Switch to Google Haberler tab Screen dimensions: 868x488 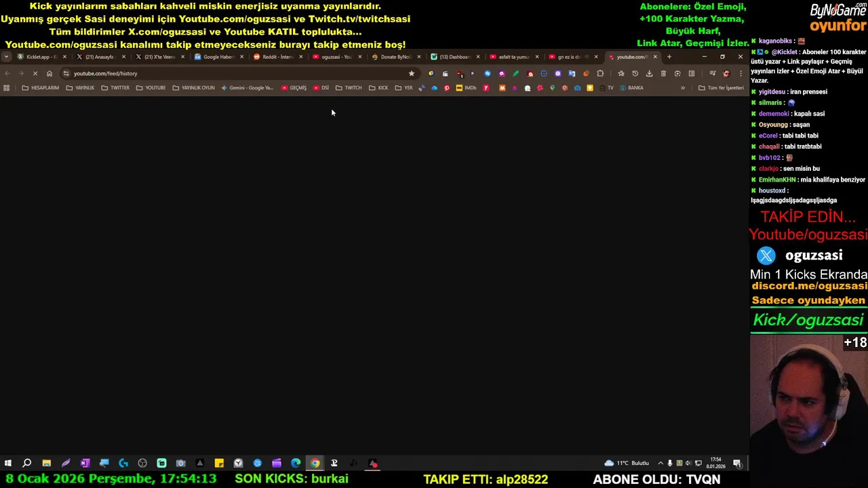click(218, 57)
